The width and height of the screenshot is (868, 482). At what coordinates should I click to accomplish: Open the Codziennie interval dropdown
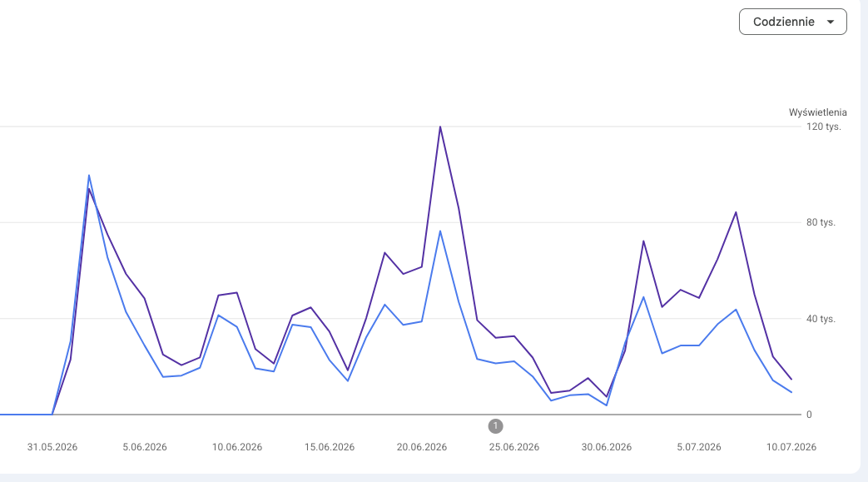pyautogui.click(x=793, y=22)
